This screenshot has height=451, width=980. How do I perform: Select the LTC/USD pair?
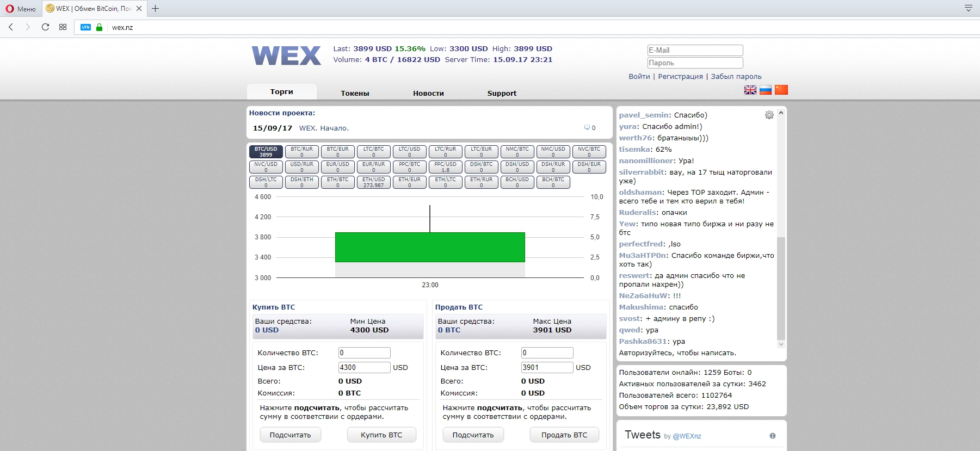point(410,152)
